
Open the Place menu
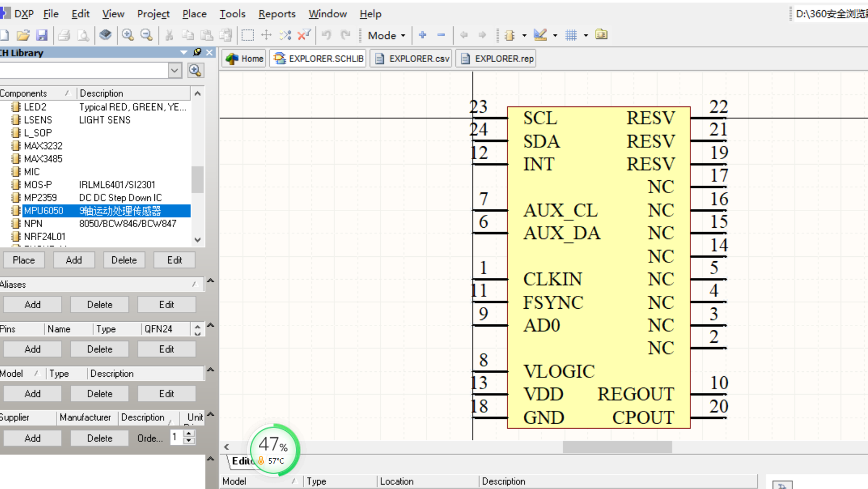(x=194, y=13)
